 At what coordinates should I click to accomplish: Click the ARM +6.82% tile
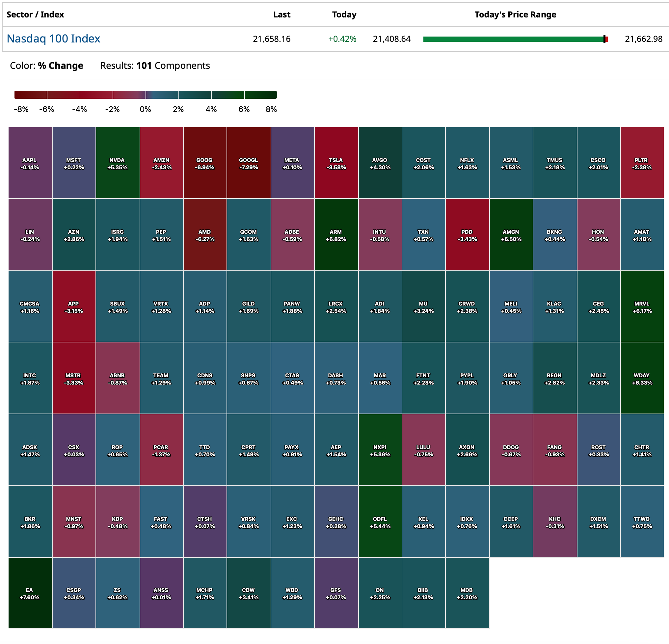336,235
